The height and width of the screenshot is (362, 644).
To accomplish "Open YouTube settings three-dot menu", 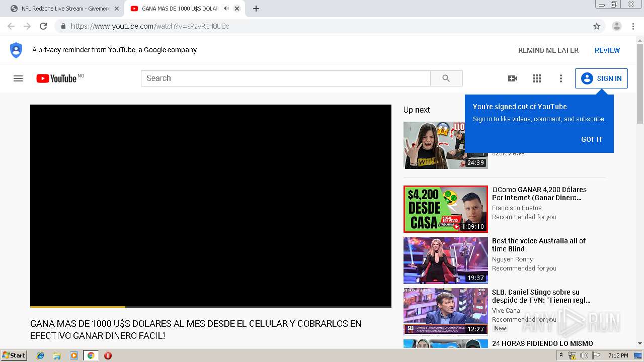I will coord(561,78).
